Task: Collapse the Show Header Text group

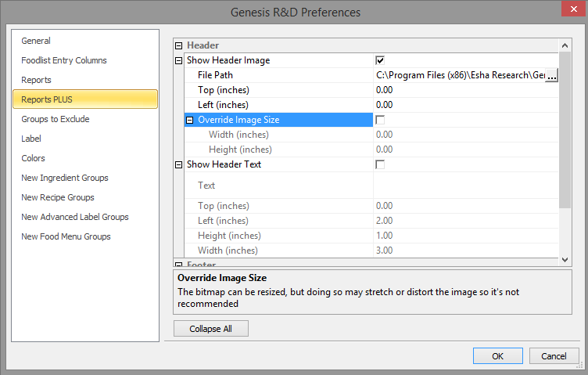Action: point(179,164)
